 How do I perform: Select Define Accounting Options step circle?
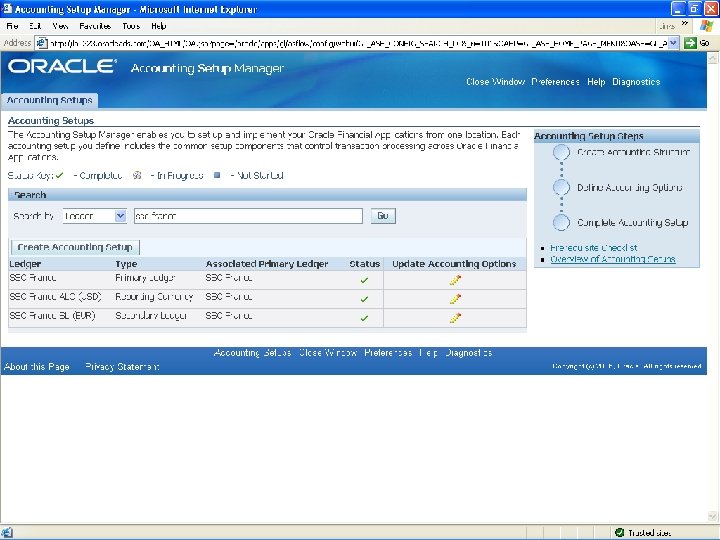point(561,187)
